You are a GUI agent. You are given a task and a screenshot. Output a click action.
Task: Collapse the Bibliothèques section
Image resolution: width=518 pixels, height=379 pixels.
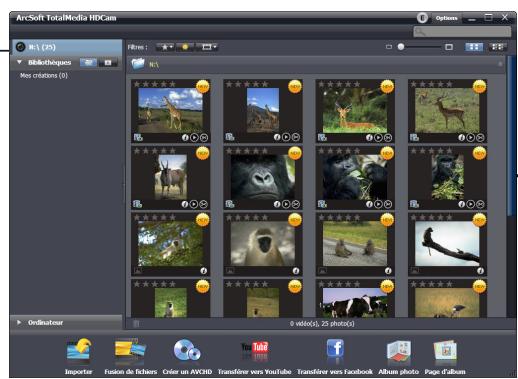(19, 62)
